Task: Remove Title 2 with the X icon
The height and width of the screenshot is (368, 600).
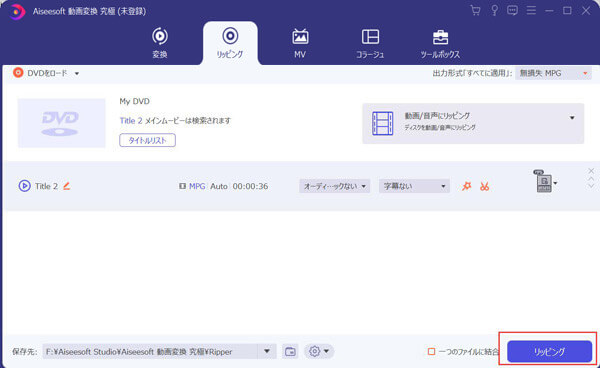Action: pyautogui.click(x=591, y=171)
